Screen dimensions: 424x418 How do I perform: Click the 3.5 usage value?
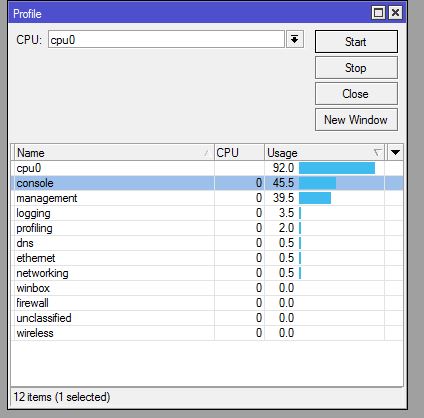tap(286, 213)
